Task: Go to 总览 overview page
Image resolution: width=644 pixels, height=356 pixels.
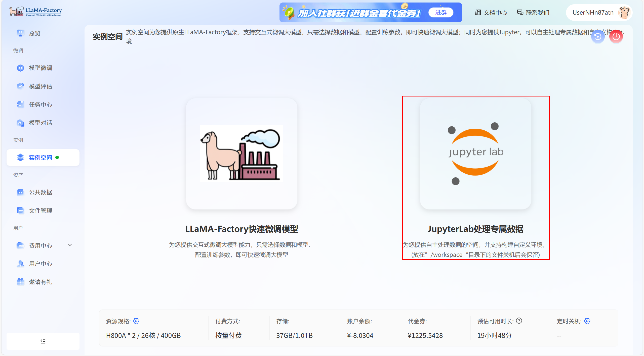Action: (x=34, y=33)
